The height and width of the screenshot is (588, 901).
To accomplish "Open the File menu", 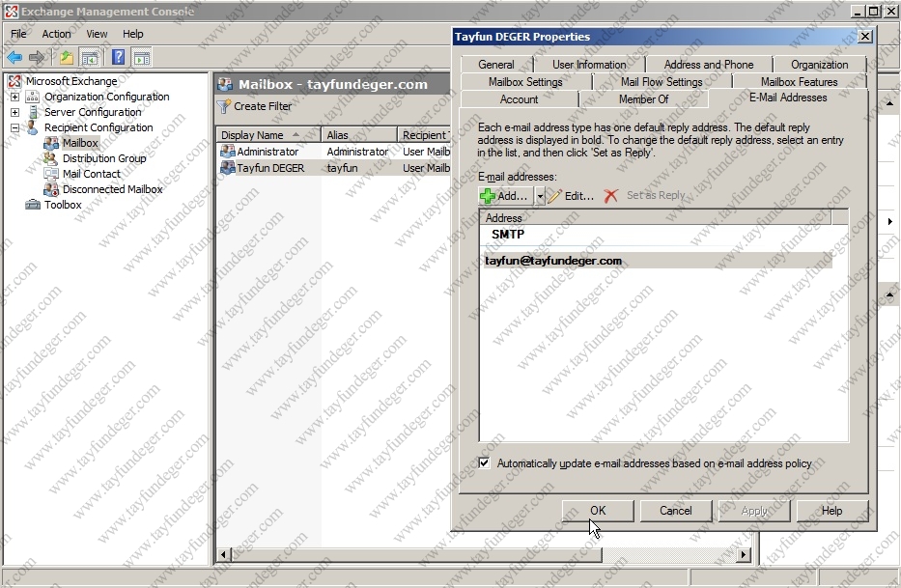I will click(x=18, y=34).
